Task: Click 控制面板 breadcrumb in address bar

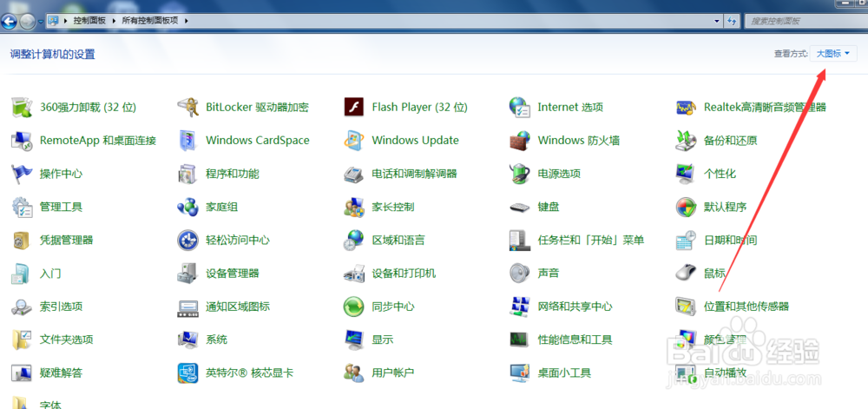Action: pyautogui.click(x=91, y=21)
